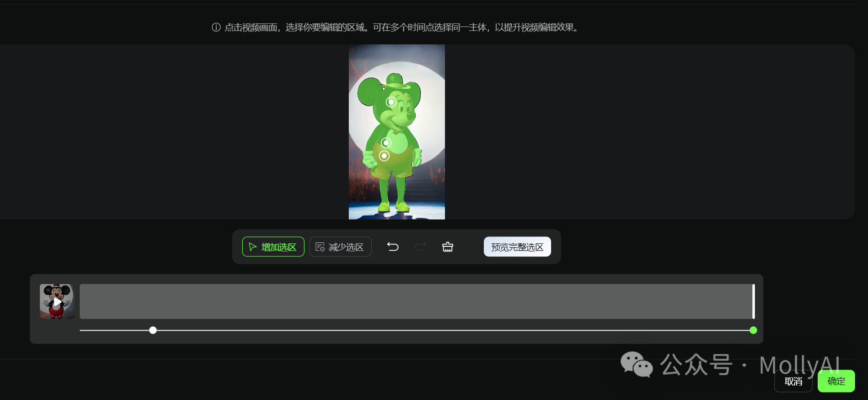The image size is (868, 400).
Task: Click 取消 to cancel
Action: click(x=793, y=382)
